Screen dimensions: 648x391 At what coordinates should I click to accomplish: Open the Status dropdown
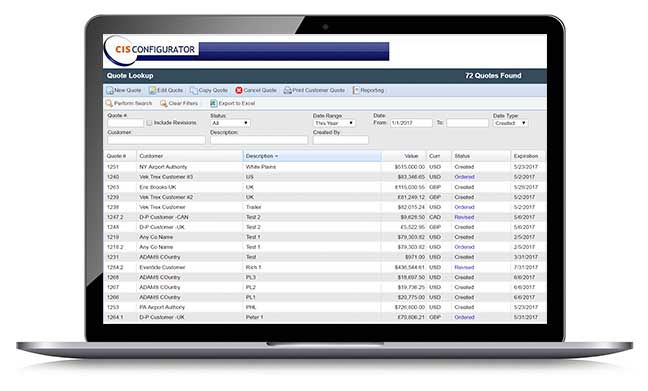[230, 123]
